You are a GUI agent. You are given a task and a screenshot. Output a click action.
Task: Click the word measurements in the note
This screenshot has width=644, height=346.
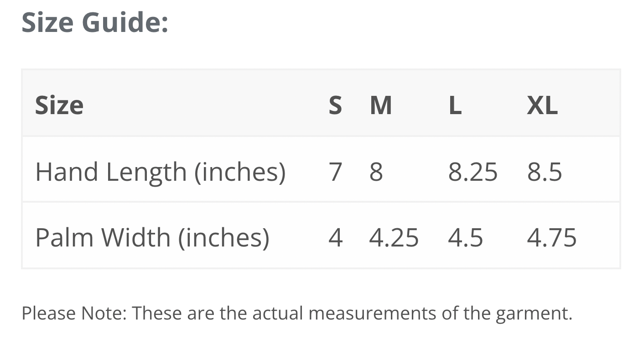point(372,314)
